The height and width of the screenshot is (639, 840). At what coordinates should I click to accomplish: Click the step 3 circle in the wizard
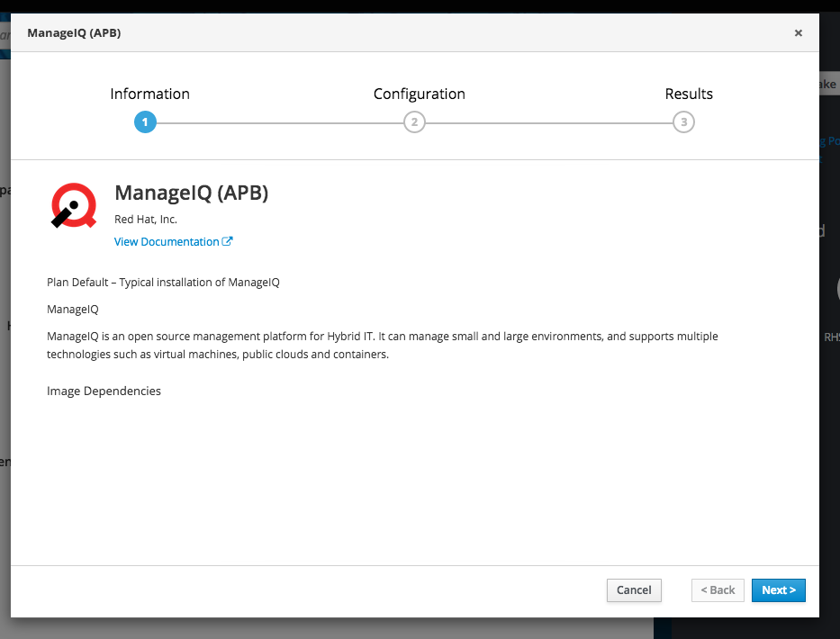pyautogui.click(x=683, y=121)
